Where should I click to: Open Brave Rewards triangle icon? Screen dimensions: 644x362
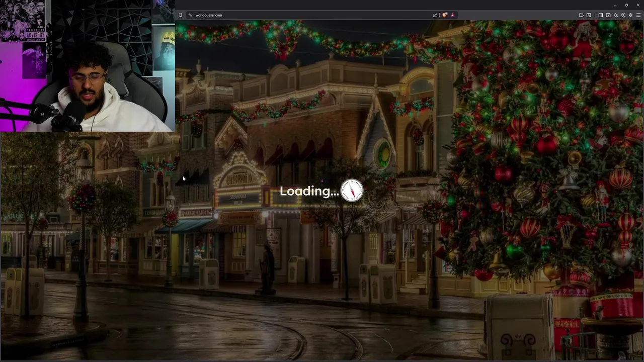pyautogui.click(x=452, y=15)
